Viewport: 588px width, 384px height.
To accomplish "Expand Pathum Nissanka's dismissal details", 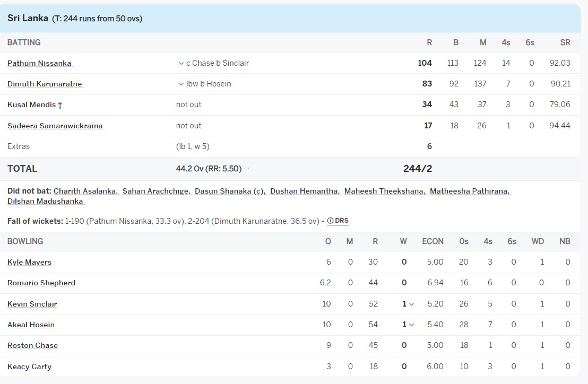I will [181, 63].
